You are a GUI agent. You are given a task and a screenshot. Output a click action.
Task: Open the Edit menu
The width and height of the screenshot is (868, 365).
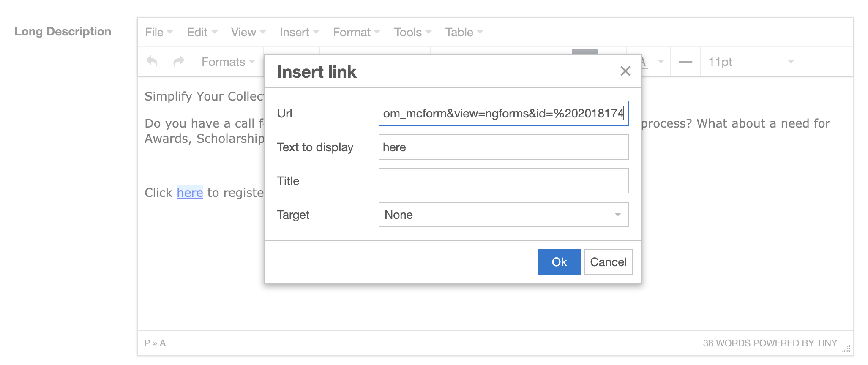[x=197, y=32]
